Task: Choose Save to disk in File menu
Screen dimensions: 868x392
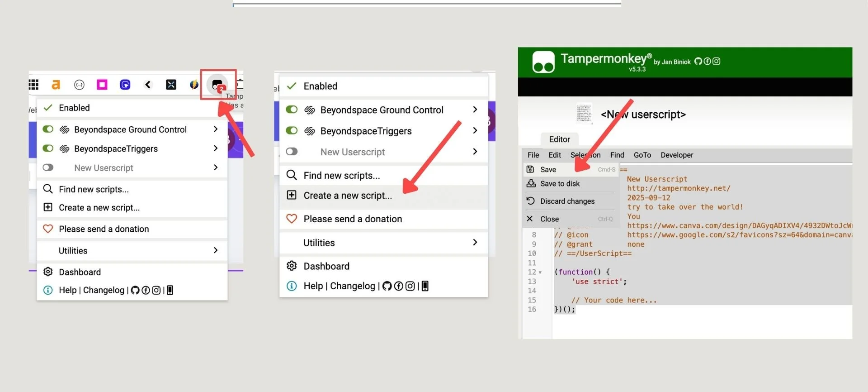Action: (571, 183)
